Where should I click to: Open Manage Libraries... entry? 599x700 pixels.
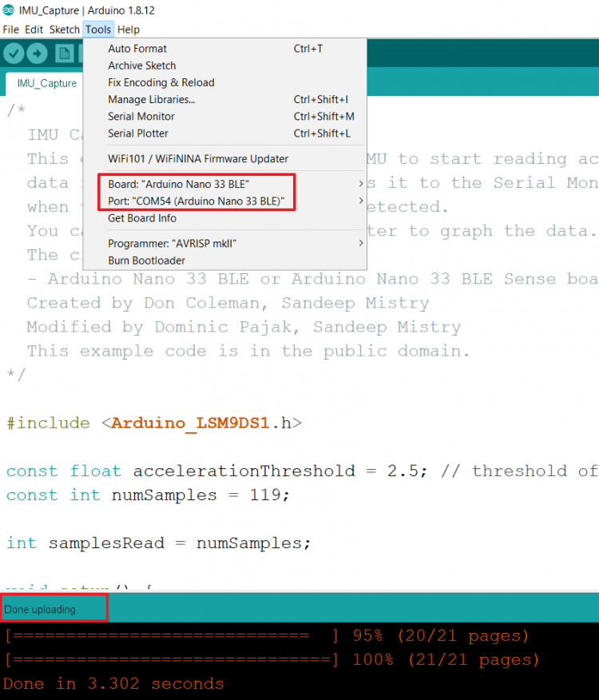coord(225,100)
